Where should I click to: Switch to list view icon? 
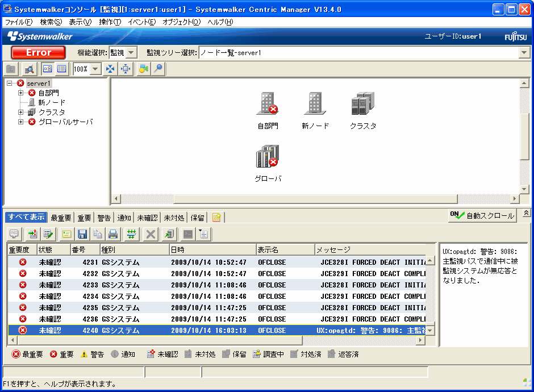pyautogui.click(x=62, y=69)
